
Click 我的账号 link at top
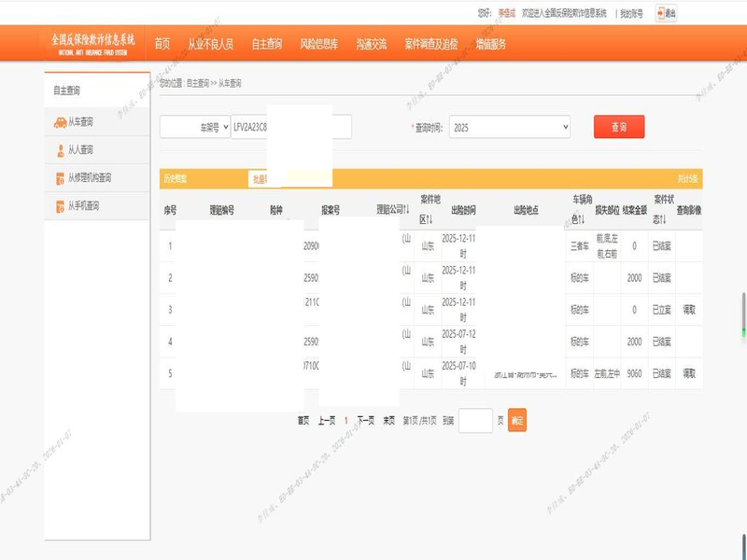631,14
